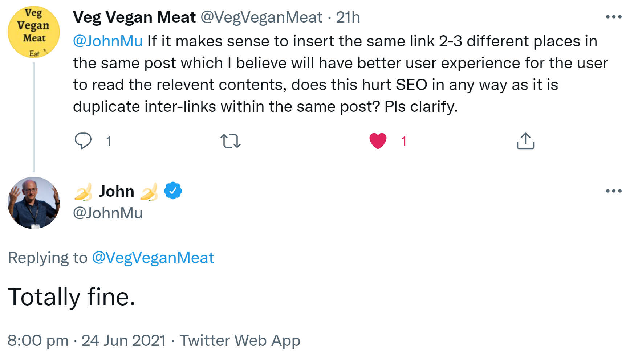Open more options on Veg Vegan Meat tweet

coord(613,17)
